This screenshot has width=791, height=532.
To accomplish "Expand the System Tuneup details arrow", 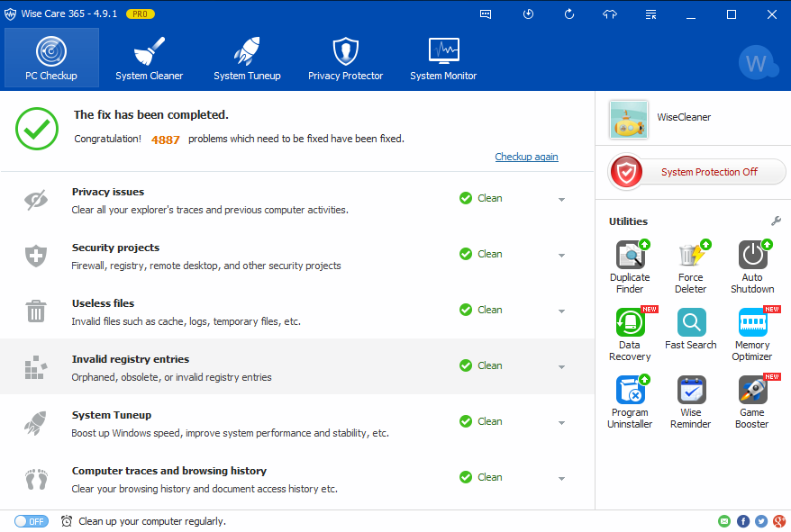I will [561, 423].
